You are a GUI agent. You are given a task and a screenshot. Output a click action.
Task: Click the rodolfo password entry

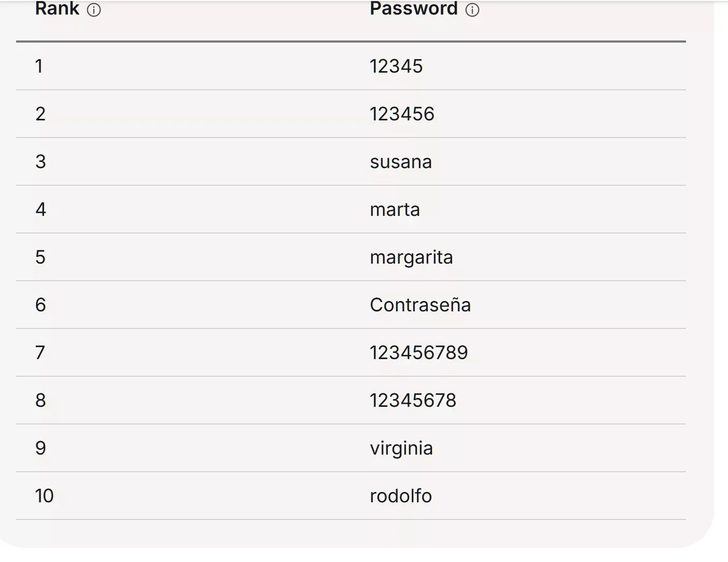[x=401, y=496]
